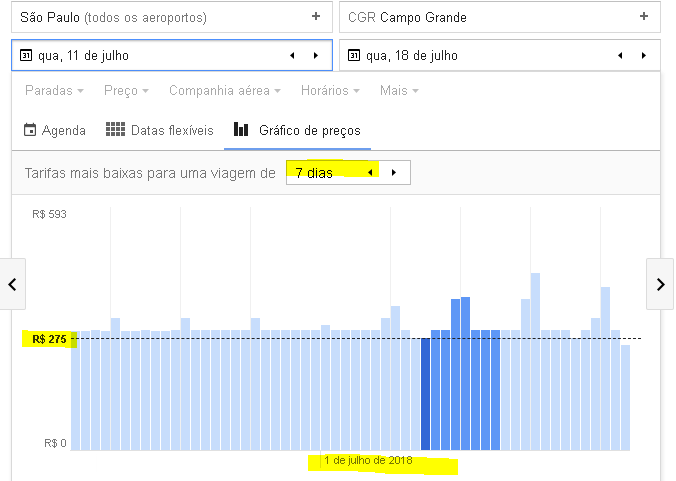This screenshot has height=481, width=676.
Task: Click the 7 dias trip length value
Action: [x=314, y=173]
